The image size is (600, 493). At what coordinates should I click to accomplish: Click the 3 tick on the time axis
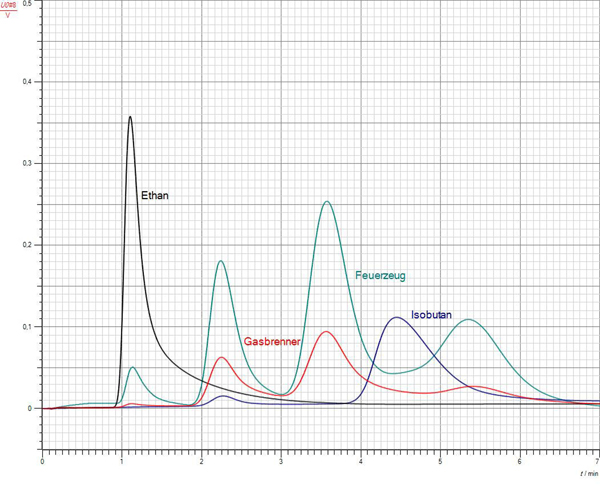281,462
